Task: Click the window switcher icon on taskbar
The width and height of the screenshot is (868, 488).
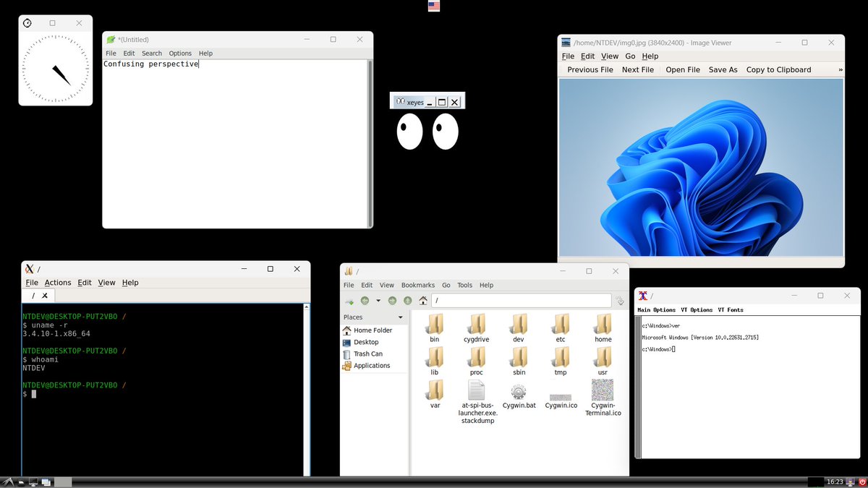Action: (x=46, y=482)
